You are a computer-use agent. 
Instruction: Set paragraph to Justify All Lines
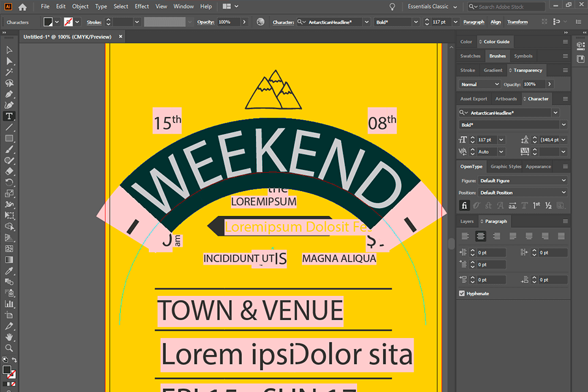coord(561,236)
